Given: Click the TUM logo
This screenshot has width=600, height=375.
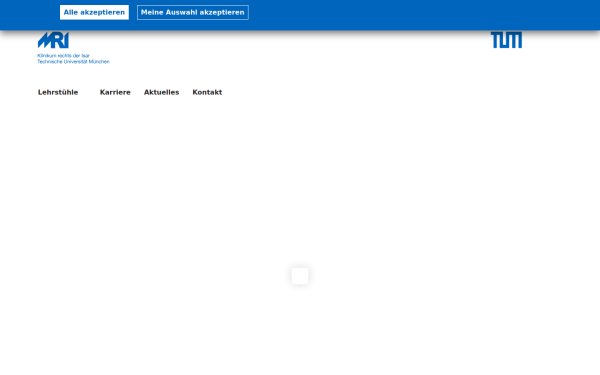Looking at the screenshot, I should 506,40.
